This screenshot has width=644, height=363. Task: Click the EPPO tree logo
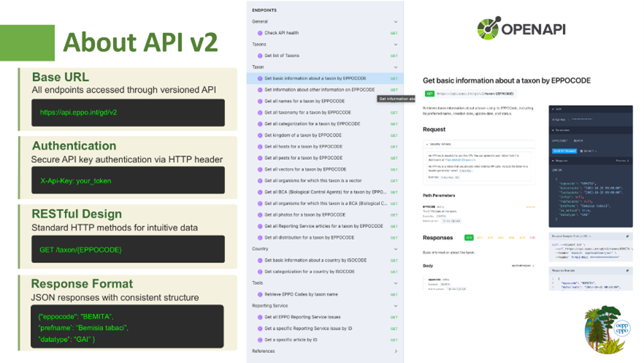point(606,329)
